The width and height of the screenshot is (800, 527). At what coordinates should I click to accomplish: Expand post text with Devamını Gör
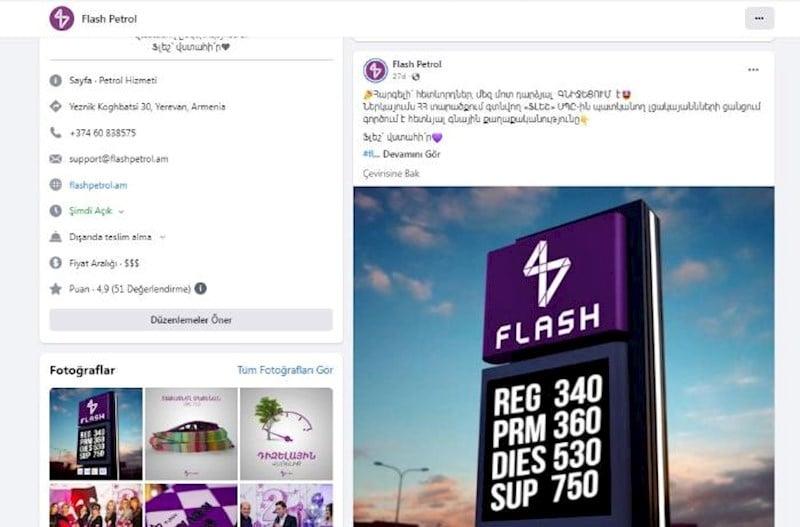pos(411,154)
